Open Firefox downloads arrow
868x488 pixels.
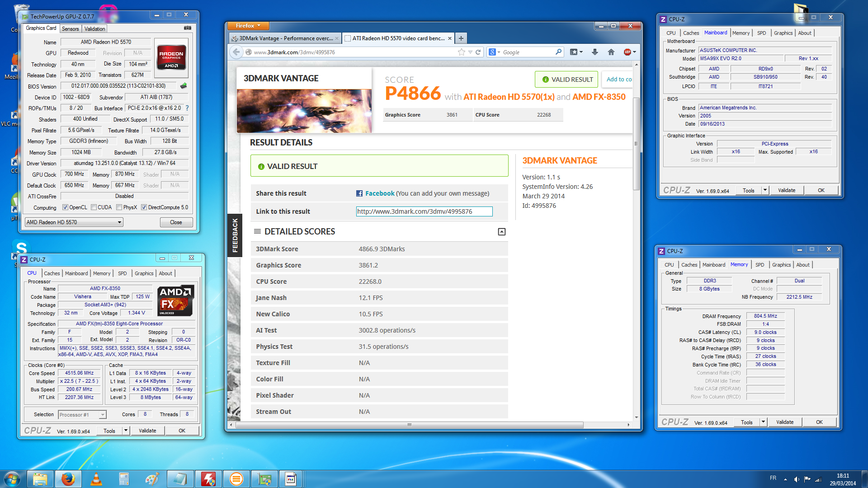[595, 52]
